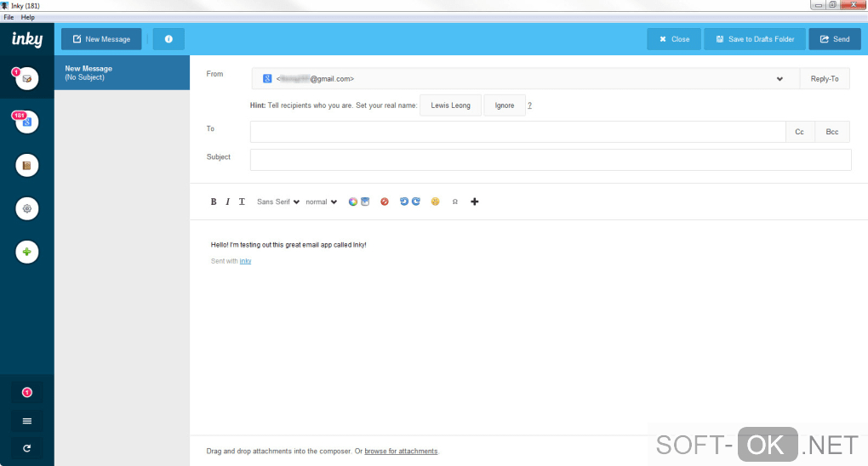Screen dimensions: 868x466
Task: Open the File menu
Action: point(9,17)
